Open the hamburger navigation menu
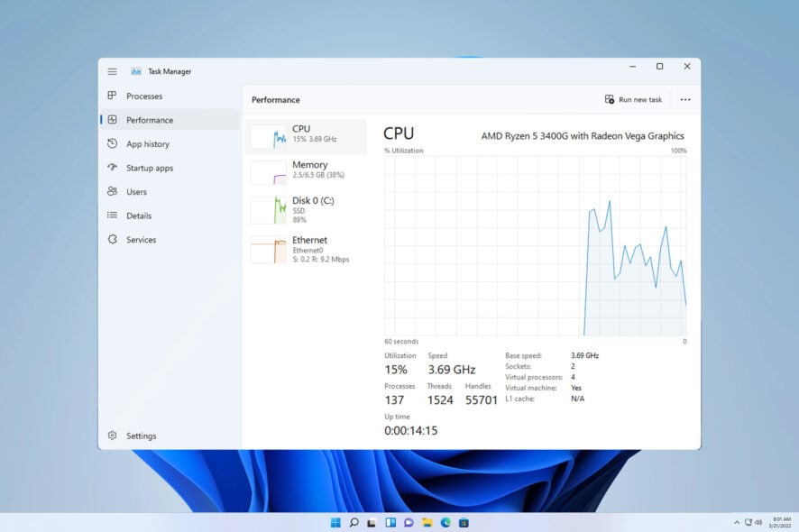 pyautogui.click(x=112, y=71)
